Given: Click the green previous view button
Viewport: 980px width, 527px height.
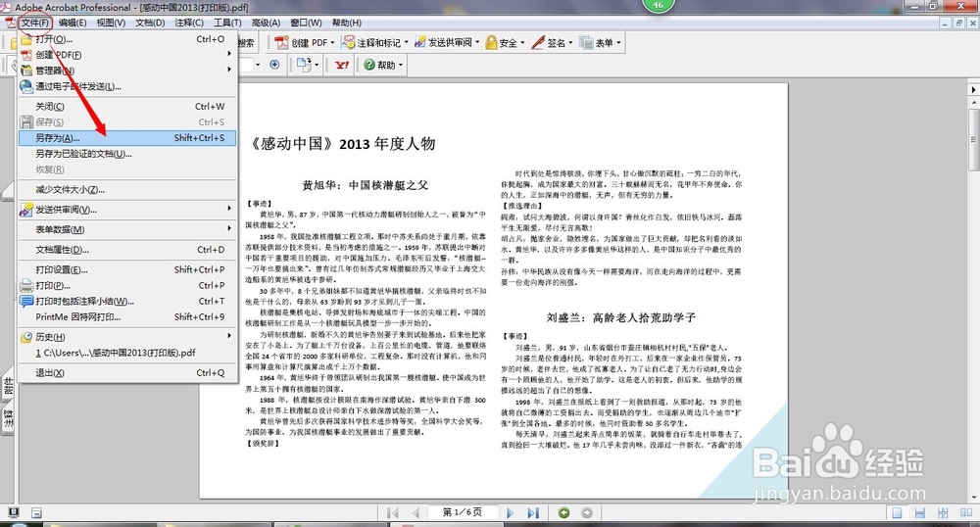Looking at the screenshot, I should coord(563,512).
